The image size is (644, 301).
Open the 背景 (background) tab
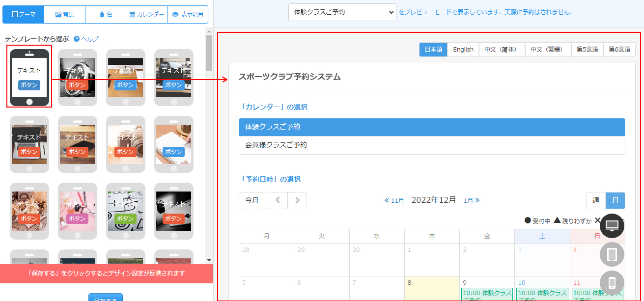click(x=64, y=15)
